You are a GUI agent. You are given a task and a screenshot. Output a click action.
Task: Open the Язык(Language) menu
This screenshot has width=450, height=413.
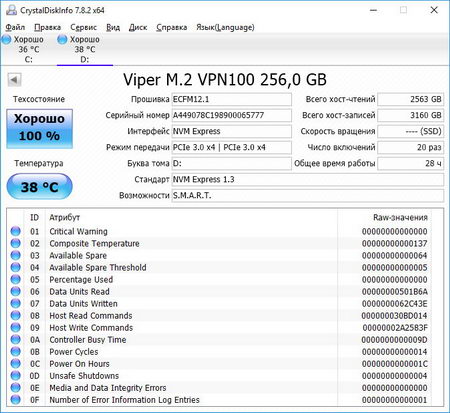225,27
